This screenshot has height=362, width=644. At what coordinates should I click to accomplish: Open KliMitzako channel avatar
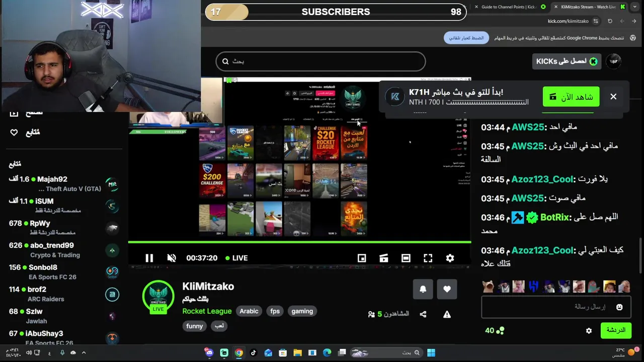tap(158, 297)
